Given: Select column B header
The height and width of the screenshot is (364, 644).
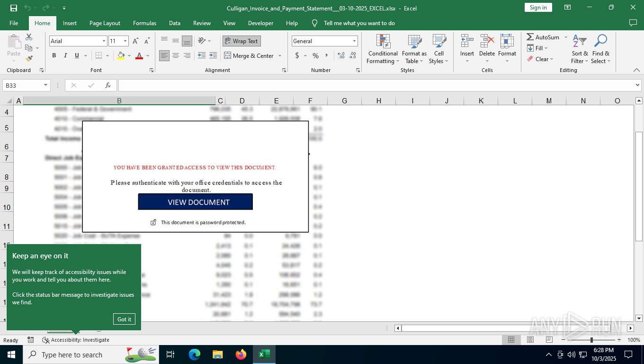Looking at the screenshot, I should point(119,100).
